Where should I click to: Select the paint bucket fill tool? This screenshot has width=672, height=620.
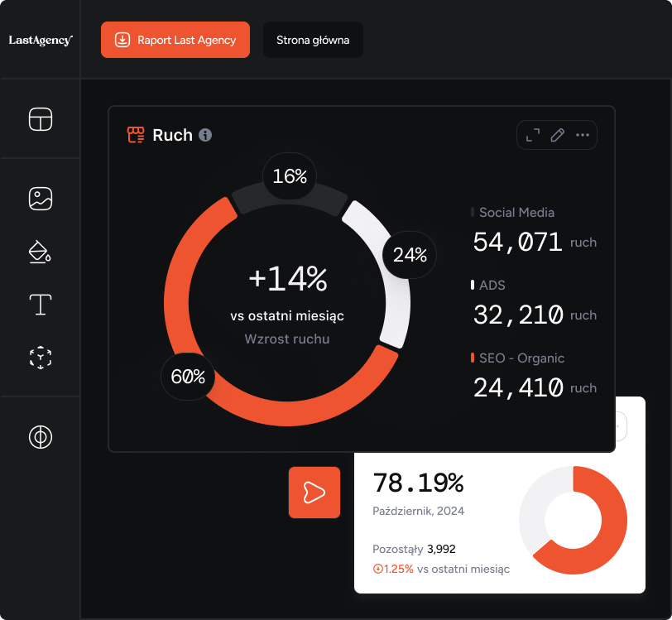pyautogui.click(x=41, y=252)
